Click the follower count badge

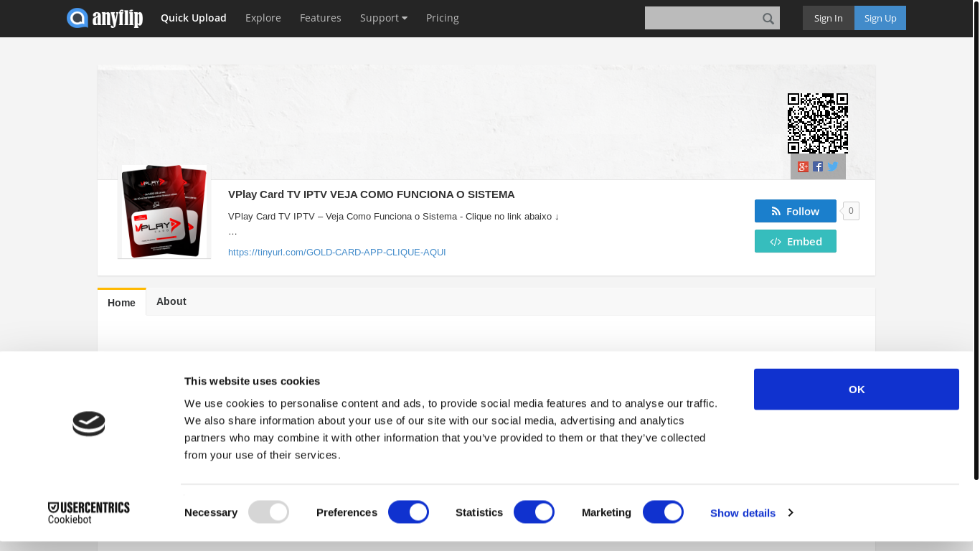(851, 211)
